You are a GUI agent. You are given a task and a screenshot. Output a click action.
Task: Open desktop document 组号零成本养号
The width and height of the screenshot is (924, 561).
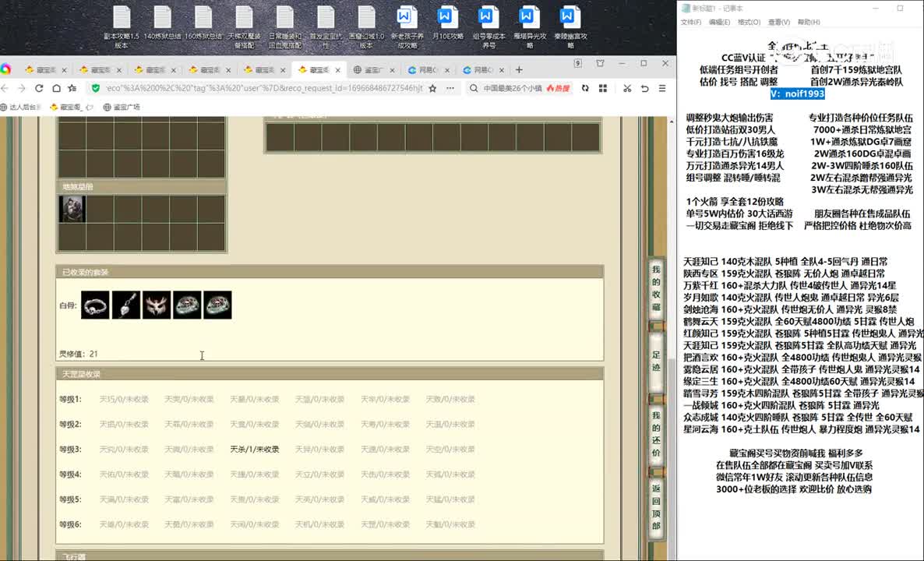(488, 26)
